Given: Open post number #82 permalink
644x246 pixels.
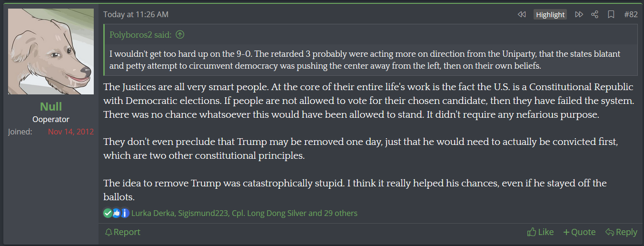Looking at the screenshot, I should (x=631, y=15).
